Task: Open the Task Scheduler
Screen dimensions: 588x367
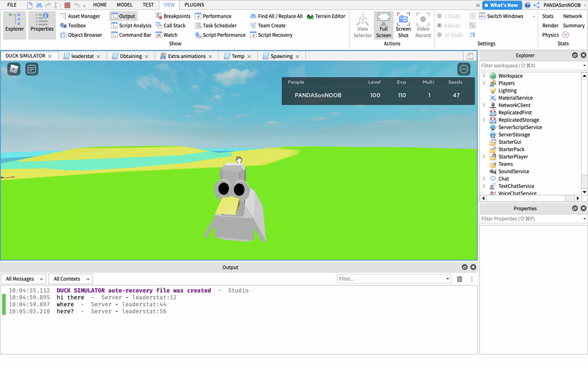Action: point(216,26)
